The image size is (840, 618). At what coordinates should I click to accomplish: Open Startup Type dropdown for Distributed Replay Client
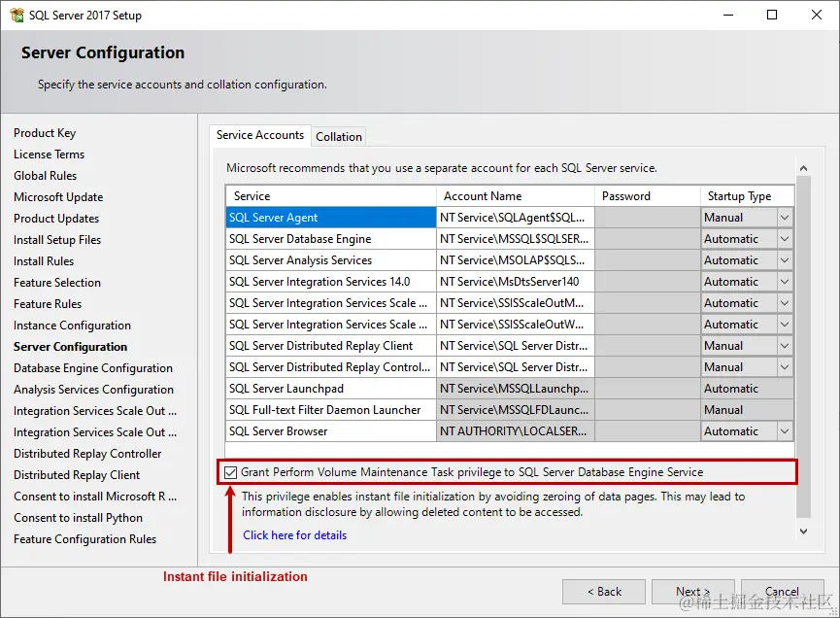click(x=785, y=346)
